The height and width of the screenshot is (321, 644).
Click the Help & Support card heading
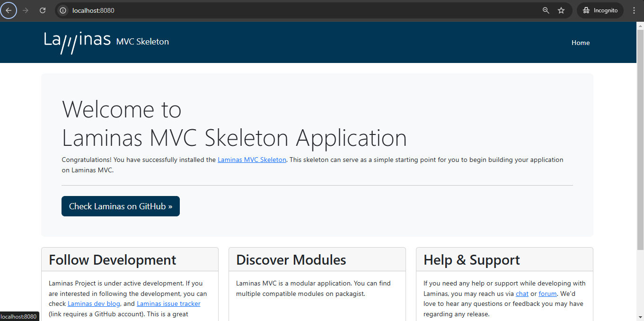pyautogui.click(x=472, y=260)
